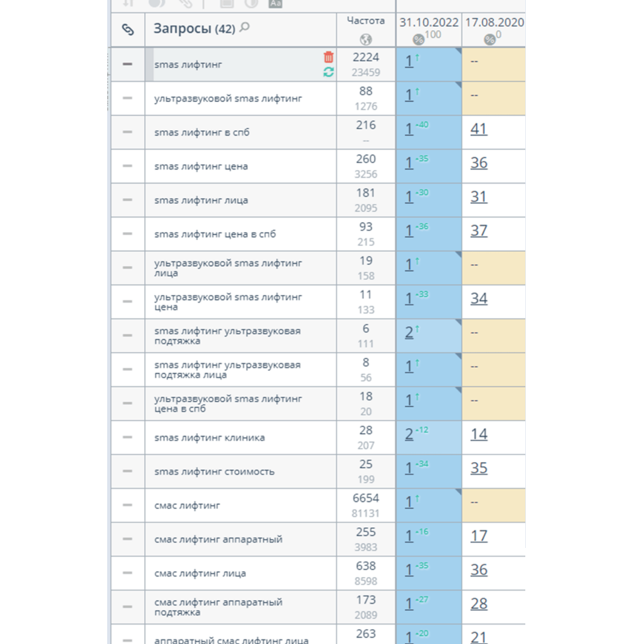Open position 41 link for "smas лифтинг в спб"
Image resolution: width=644 pixels, height=644 pixels.
479,129
